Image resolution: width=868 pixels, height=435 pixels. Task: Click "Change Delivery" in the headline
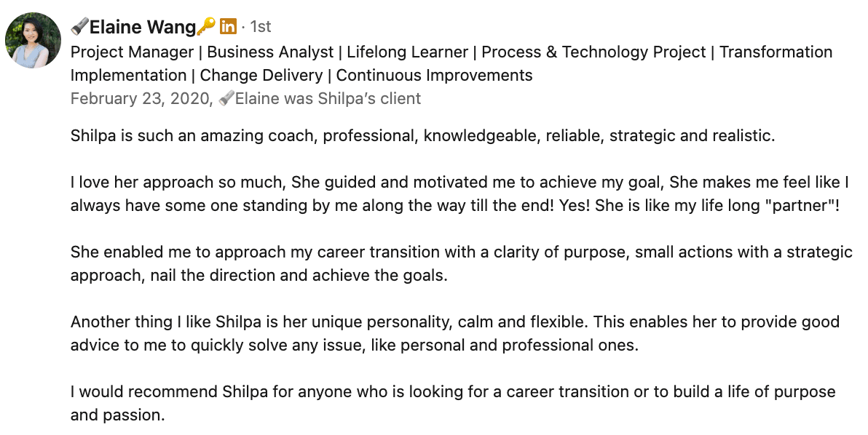coord(261,76)
